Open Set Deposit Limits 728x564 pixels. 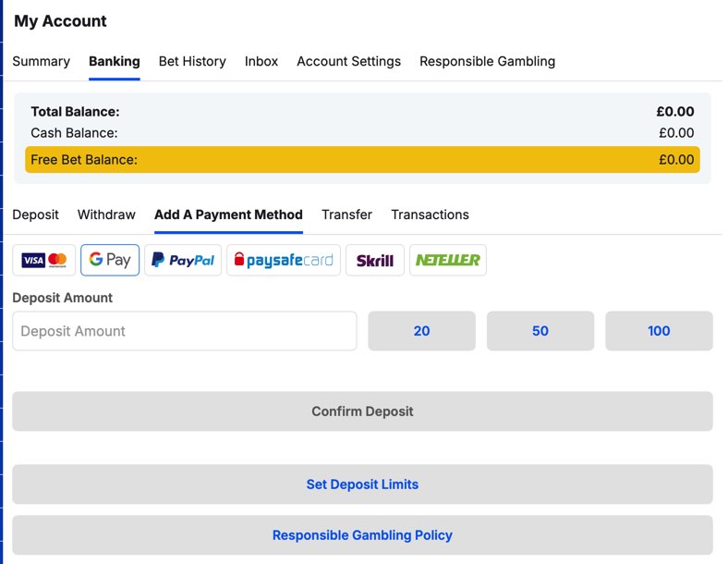(362, 484)
